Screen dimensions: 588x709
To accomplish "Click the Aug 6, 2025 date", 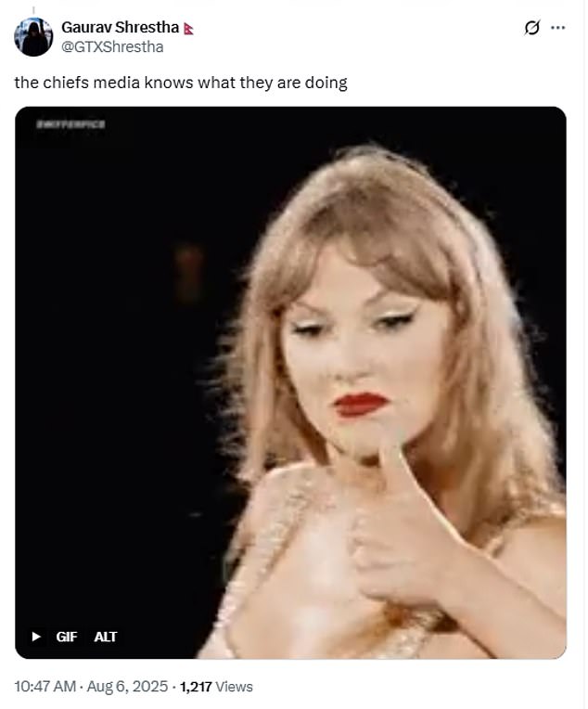I will click(127, 687).
